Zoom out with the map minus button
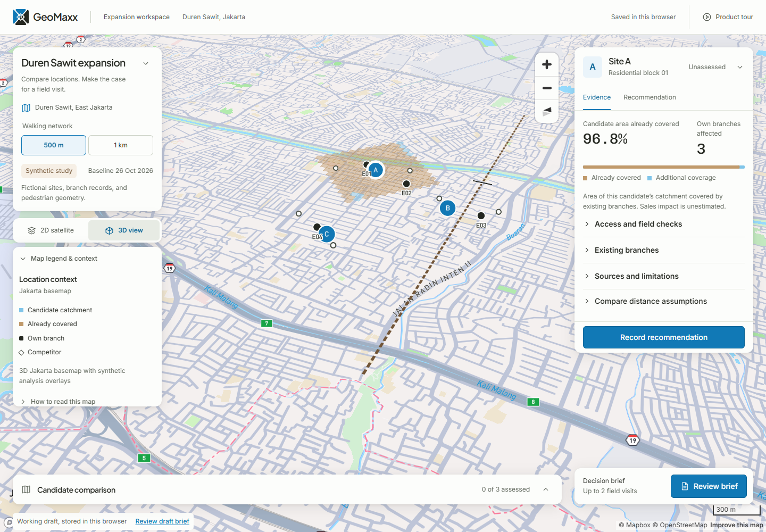Viewport: 766px width, 532px height. (x=547, y=88)
